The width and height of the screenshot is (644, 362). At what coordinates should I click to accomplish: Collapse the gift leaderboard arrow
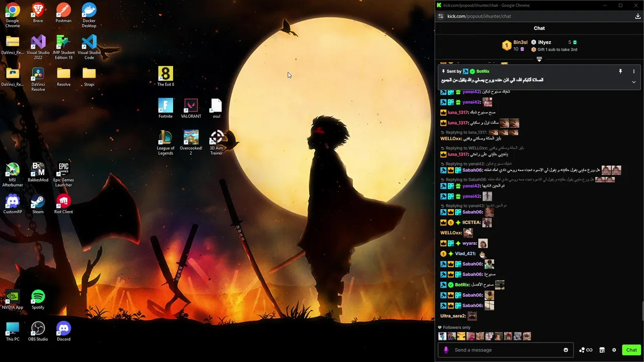pos(539,59)
